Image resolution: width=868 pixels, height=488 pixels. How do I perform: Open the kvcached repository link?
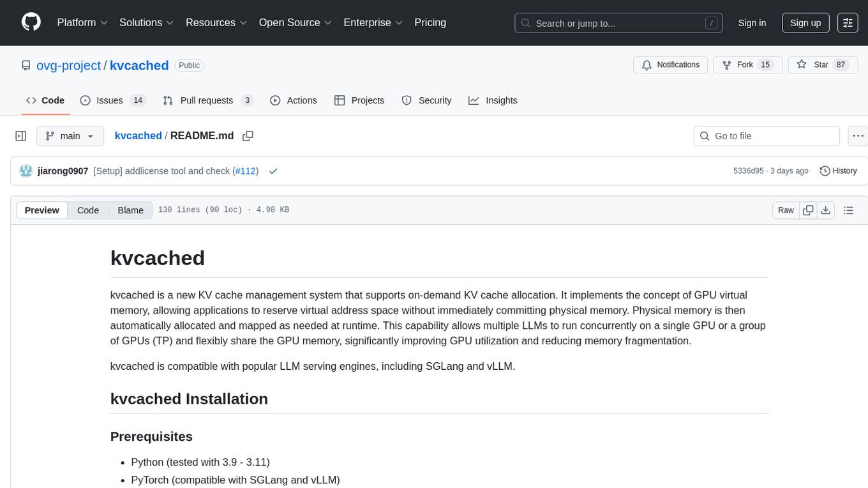pos(139,65)
